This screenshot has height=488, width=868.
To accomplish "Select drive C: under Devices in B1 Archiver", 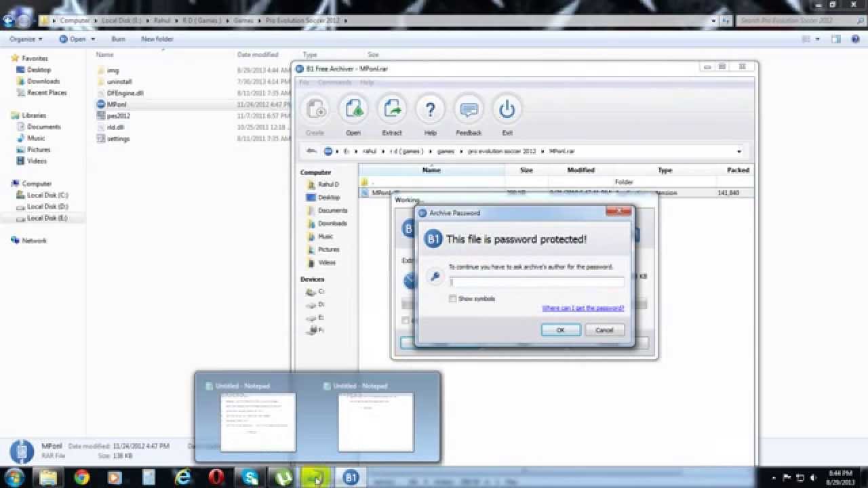I will pyautogui.click(x=315, y=291).
